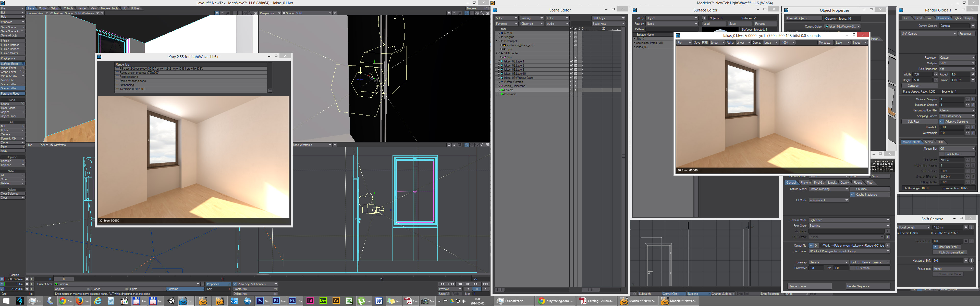The width and height of the screenshot is (980, 306).
Task: Open the Illustrator icon in the taskbar
Action: (x=336, y=301)
